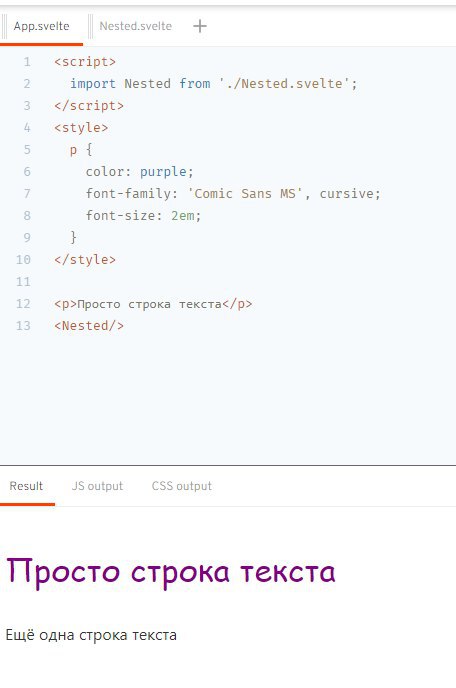Screen dimensions: 456x688
Task: Click the opening <script> tag on line 1
Action: tap(85, 61)
